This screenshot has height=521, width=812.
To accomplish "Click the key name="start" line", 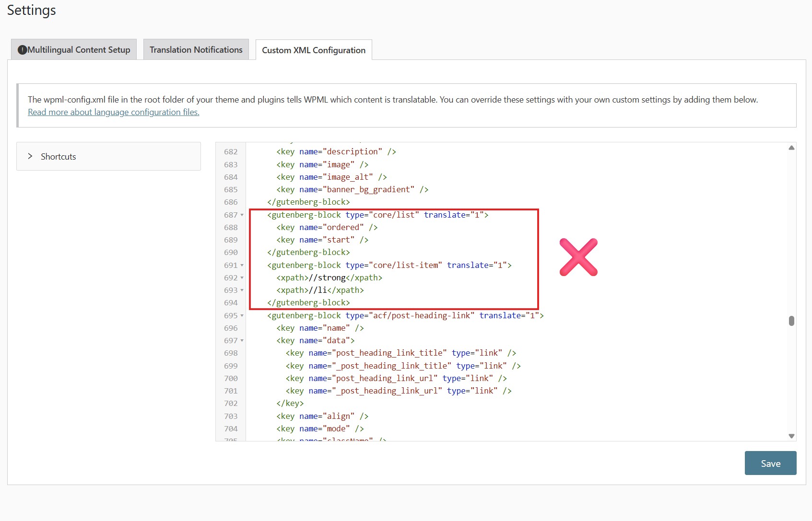I will [x=322, y=240].
